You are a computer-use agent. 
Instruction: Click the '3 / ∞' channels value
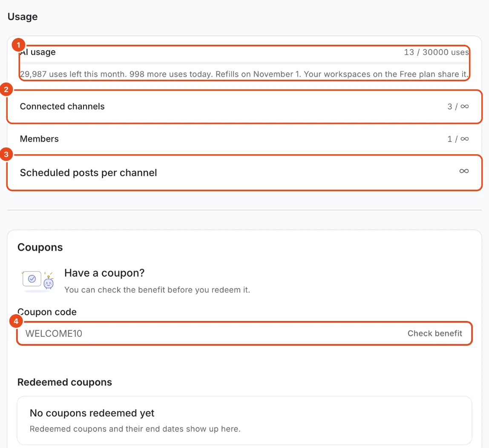point(458,107)
